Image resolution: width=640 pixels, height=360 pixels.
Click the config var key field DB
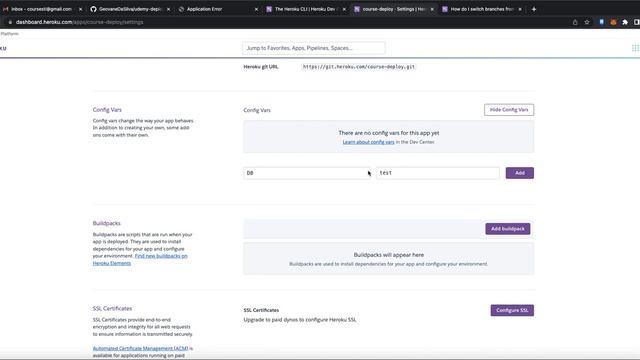pos(307,173)
